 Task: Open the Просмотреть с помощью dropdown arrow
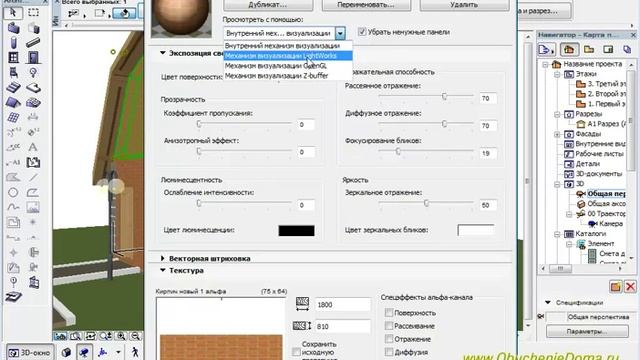[340, 33]
